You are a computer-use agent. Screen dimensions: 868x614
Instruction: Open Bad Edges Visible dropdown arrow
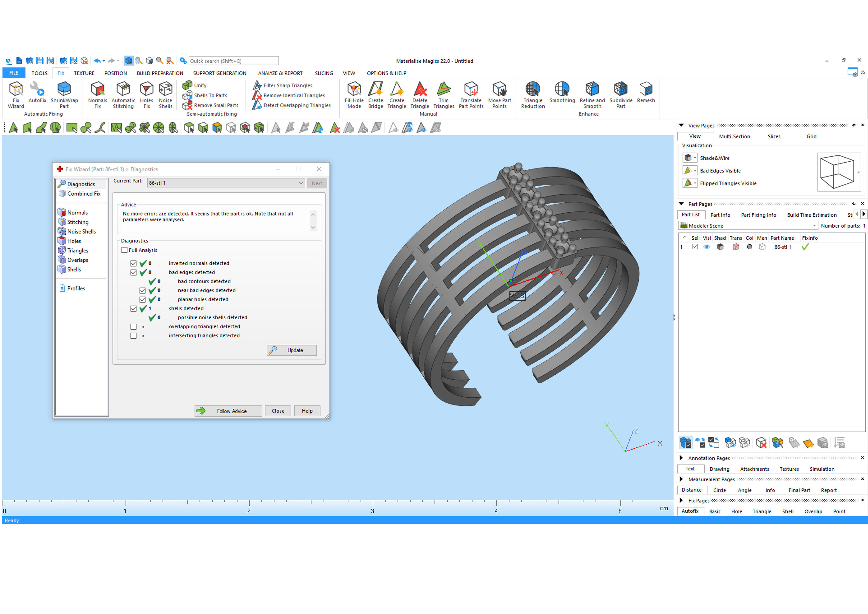695,171
